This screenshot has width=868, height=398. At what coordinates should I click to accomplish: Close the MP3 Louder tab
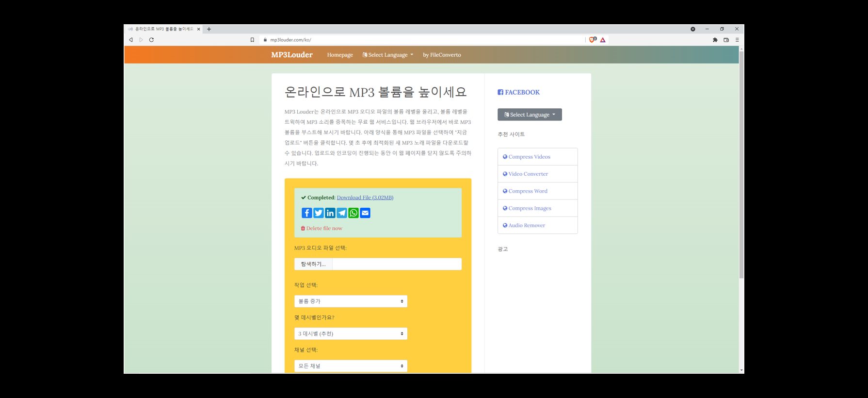[x=199, y=29]
